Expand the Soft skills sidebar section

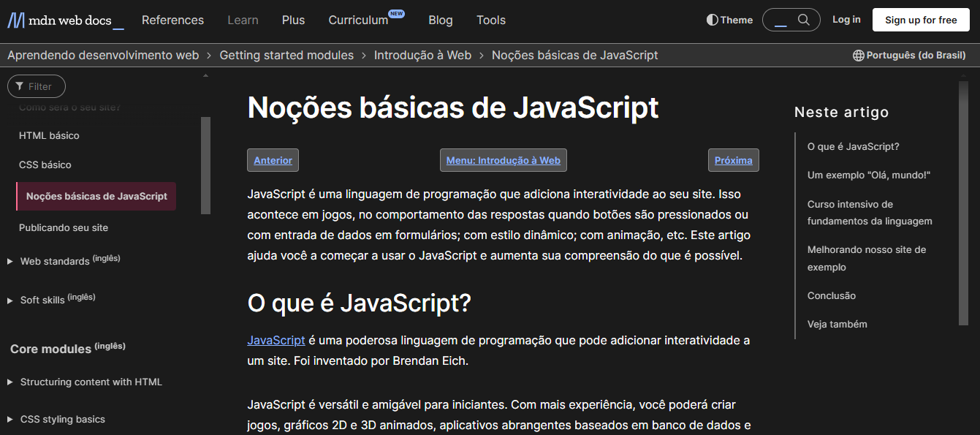(x=10, y=300)
